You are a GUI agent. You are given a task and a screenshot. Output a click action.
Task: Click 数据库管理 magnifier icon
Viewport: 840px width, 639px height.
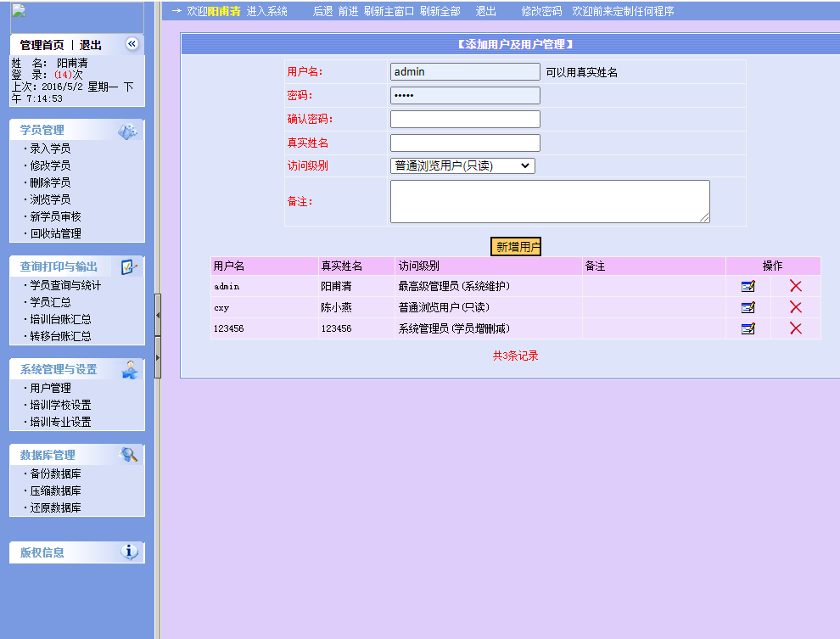(129, 455)
